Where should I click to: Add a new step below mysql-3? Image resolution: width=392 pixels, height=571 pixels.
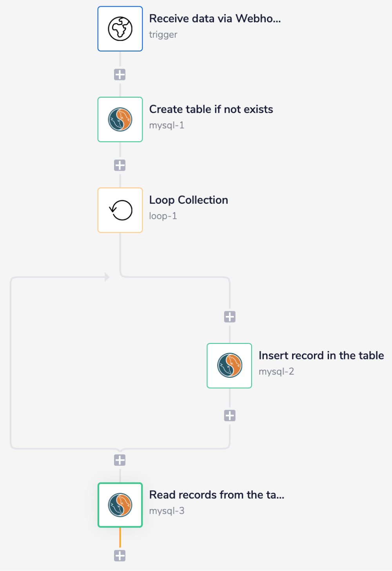(x=120, y=555)
